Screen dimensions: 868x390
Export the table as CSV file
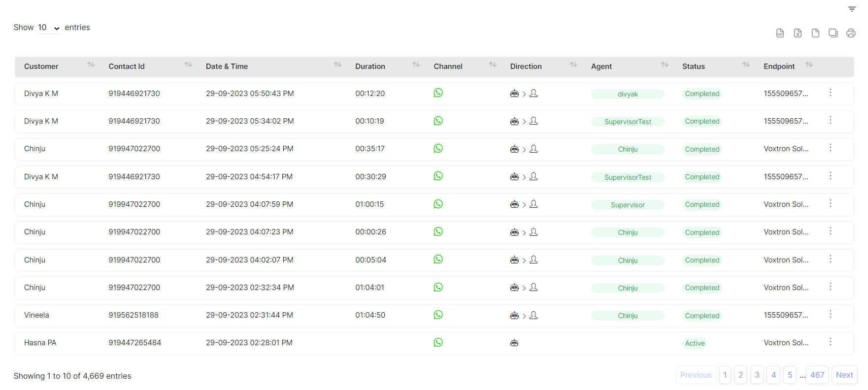815,33
